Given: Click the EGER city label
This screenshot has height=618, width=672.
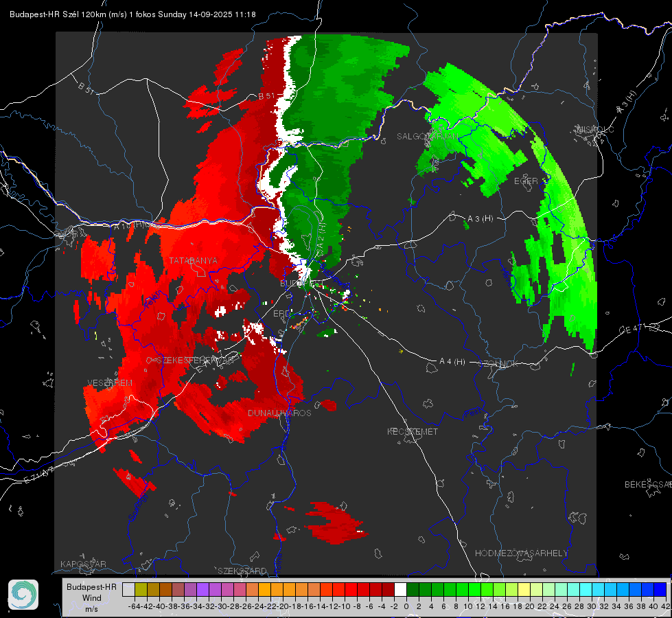Looking at the screenshot, I should point(526,181).
